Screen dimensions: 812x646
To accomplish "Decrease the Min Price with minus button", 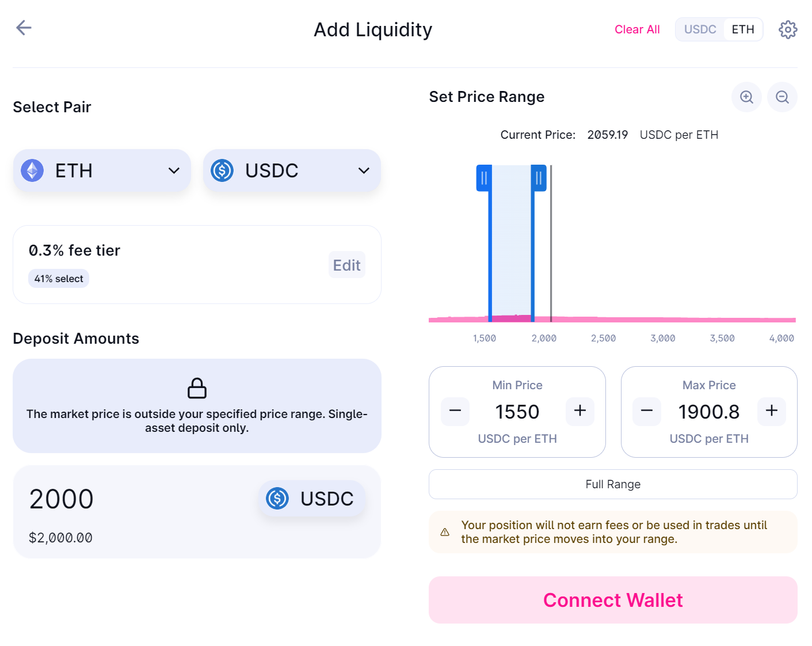I will tap(455, 411).
